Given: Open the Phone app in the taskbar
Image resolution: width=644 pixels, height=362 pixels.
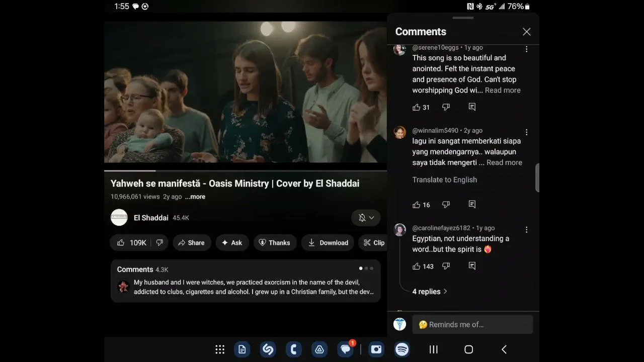Looking at the screenshot, I should click(x=294, y=349).
